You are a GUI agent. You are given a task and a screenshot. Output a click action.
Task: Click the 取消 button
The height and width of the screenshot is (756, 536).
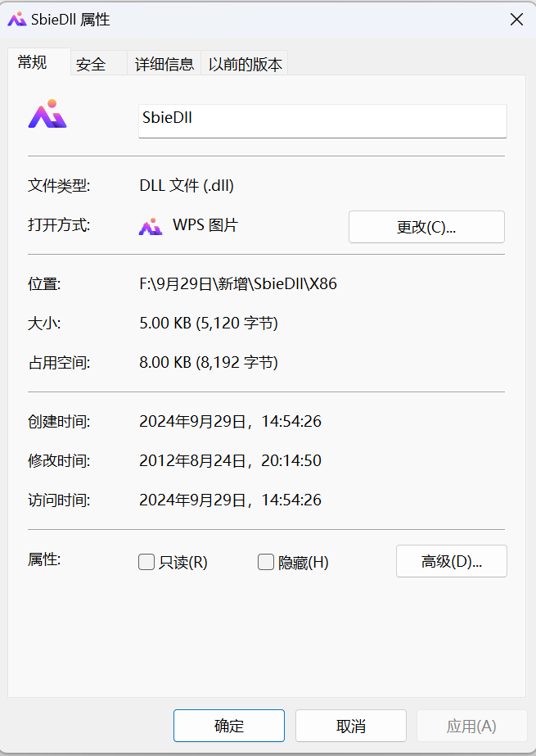pos(350,726)
